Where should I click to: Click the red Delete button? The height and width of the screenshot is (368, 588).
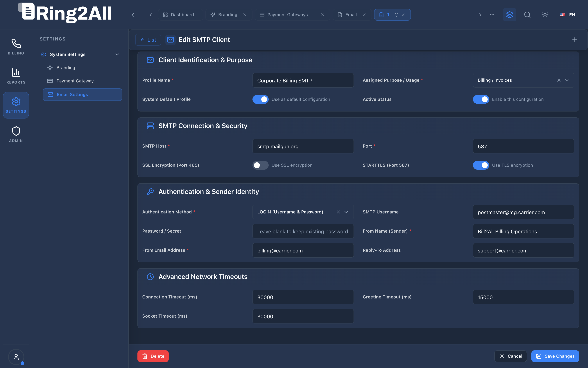click(153, 356)
